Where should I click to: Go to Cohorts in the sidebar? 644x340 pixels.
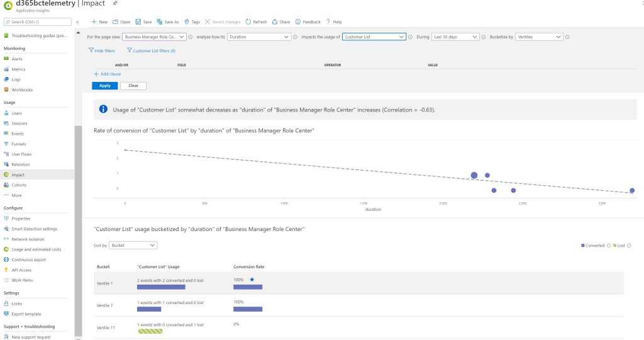click(x=19, y=185)
